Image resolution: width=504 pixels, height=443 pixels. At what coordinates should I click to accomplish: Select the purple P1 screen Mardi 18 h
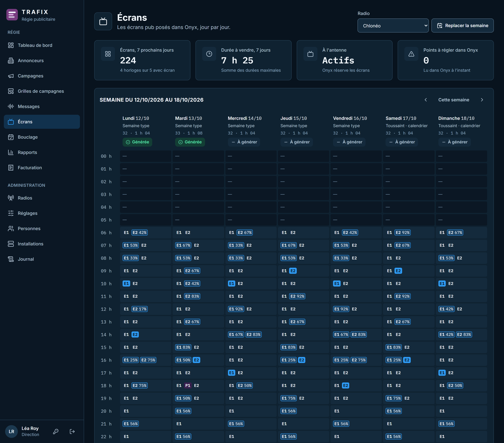click(x=188, y=385)
